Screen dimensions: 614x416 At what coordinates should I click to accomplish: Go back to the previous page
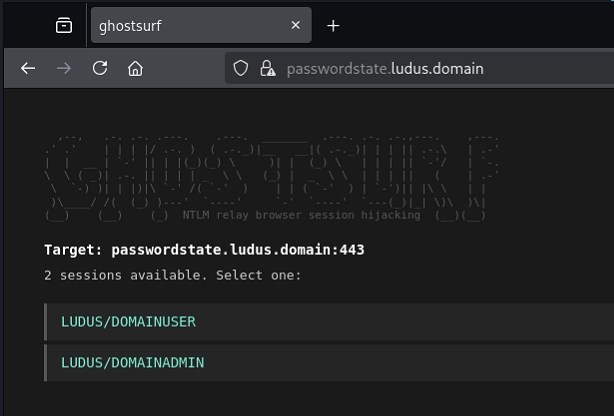[x=28, y=68]
